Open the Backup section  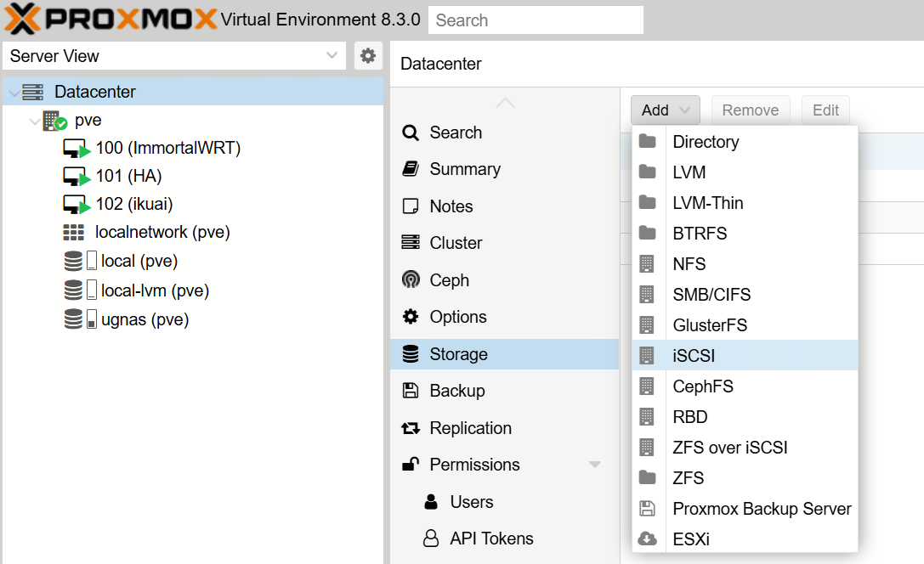(456, 391)
